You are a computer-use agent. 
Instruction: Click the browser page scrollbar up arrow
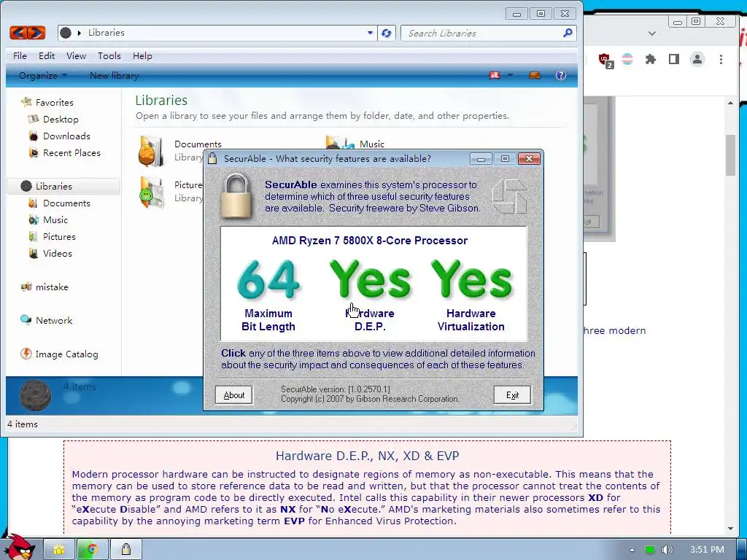pyautogui.click(x=731, y=103)
